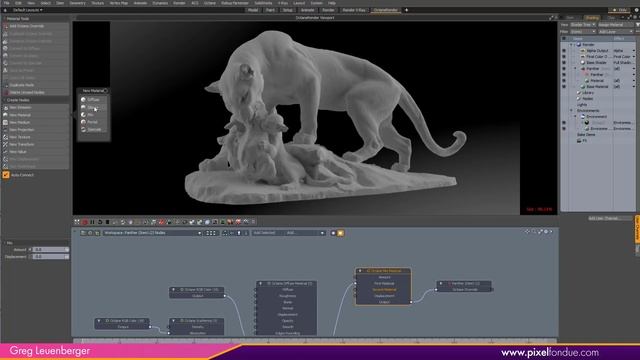Image resolution: width=640 pixels, height=360 pixels.
Task: Toggle visibility of the Material layer
Action: coord(564,80)
